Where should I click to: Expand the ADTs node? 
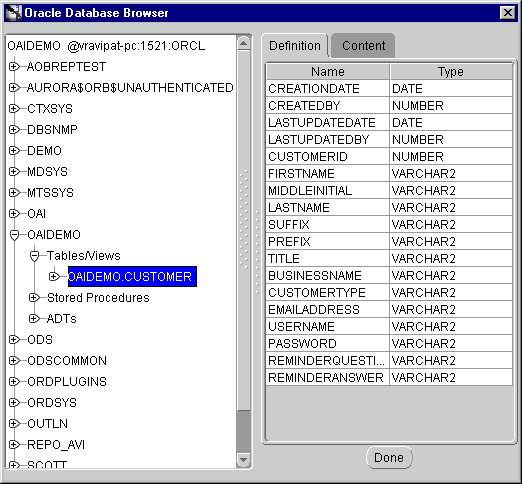(34, 319)
